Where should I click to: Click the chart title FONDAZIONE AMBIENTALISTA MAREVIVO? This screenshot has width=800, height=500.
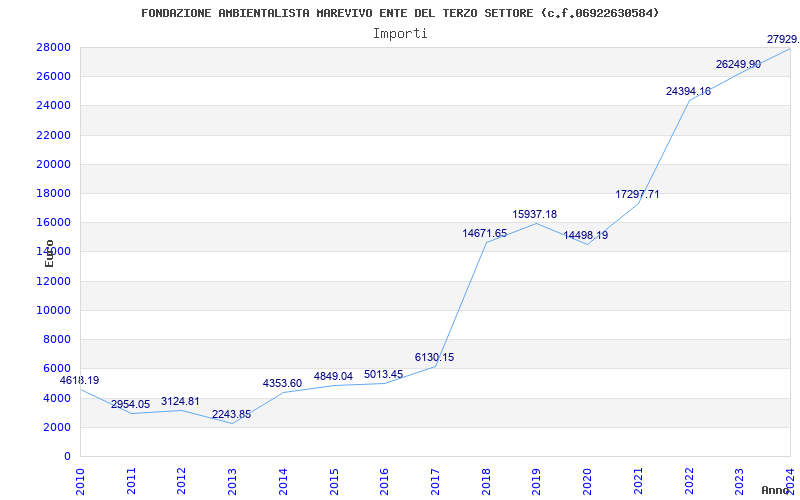pyautogui.click(x=400, y=13)
